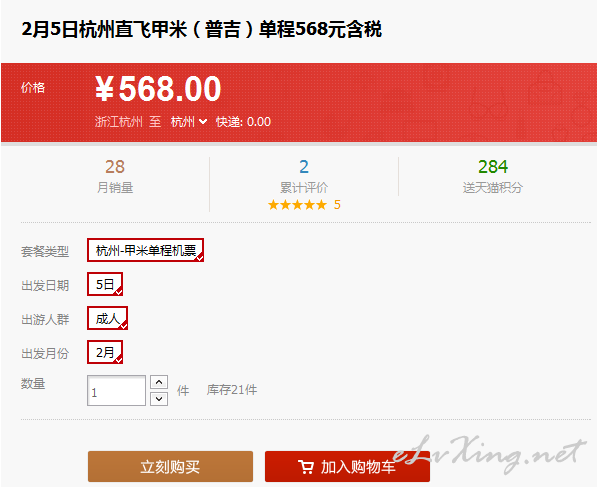The image size is (597, 487).
Task: Click 加入购物车 add to cart button
Action: pos(347,467)
